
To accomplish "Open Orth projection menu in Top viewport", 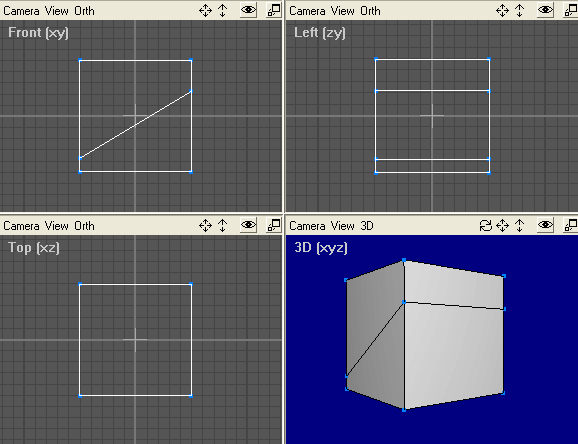I will [84, 226].
